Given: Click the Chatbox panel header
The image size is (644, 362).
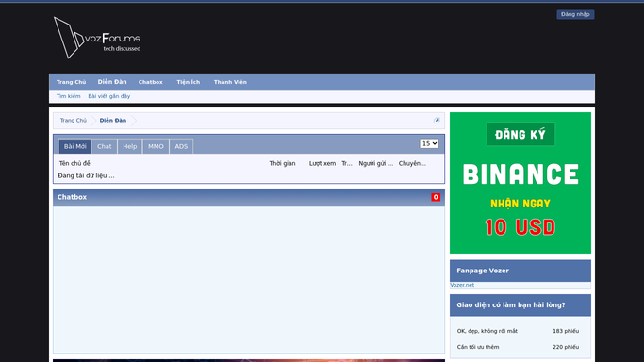Looking at the screenshot, I should (249, 197).
